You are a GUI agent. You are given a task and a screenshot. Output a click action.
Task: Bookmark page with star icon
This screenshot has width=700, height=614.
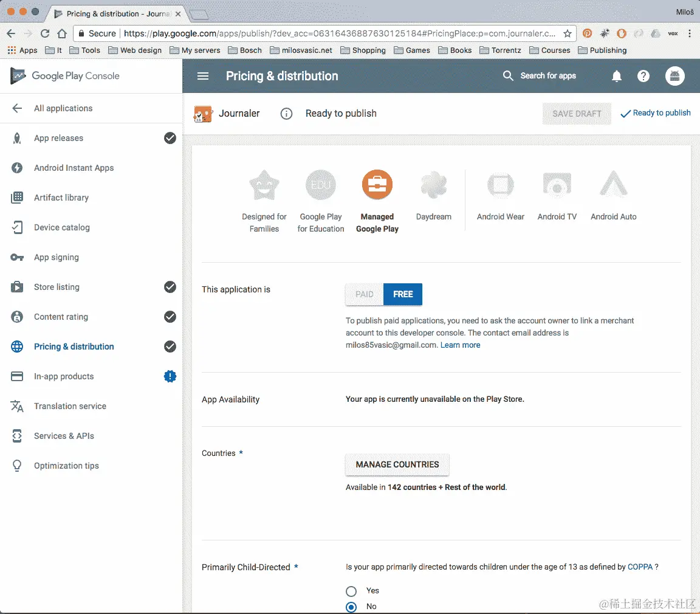point(568,33)
